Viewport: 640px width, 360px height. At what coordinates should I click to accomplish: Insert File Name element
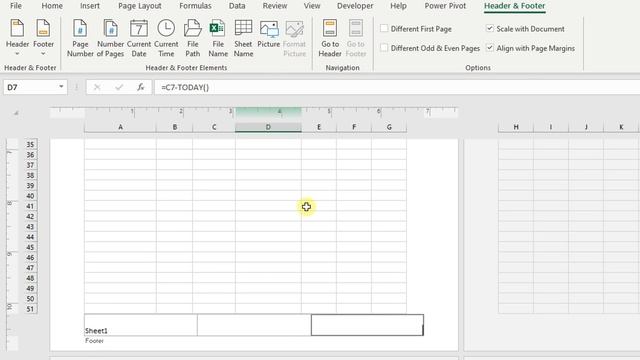click(x=218, y=39)
